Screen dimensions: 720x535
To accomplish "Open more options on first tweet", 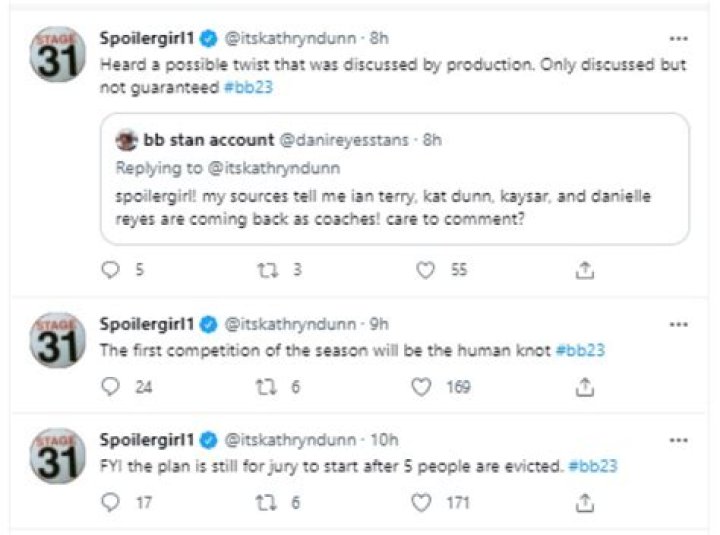I will pyautogui.click(x=678, y=39).
